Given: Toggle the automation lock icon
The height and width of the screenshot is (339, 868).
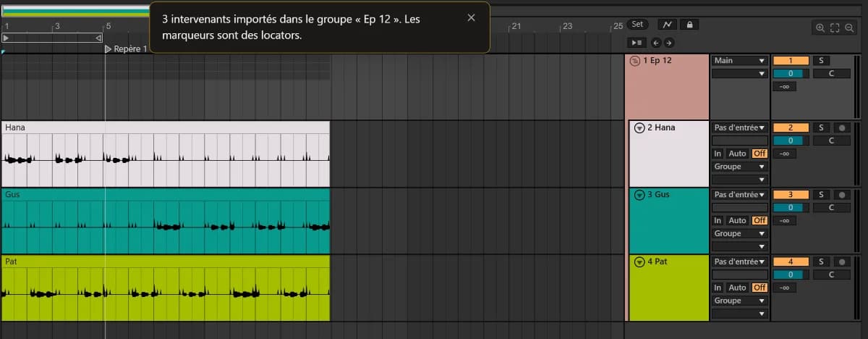Looking at the screenshot, I should 689,25.
